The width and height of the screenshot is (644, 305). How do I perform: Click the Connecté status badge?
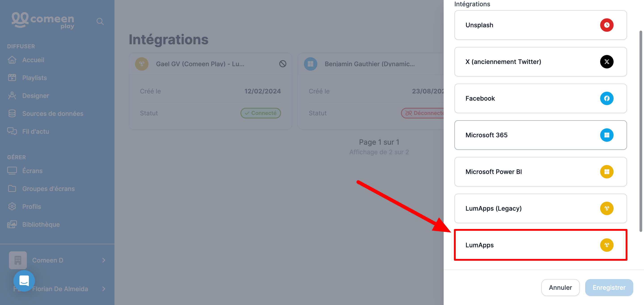tap(261, 113)
